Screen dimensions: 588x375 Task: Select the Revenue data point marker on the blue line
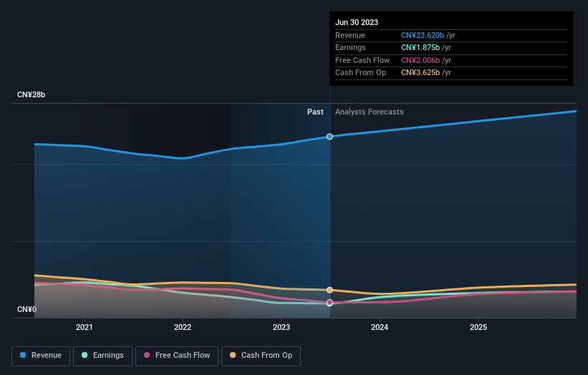coord(329,137)
